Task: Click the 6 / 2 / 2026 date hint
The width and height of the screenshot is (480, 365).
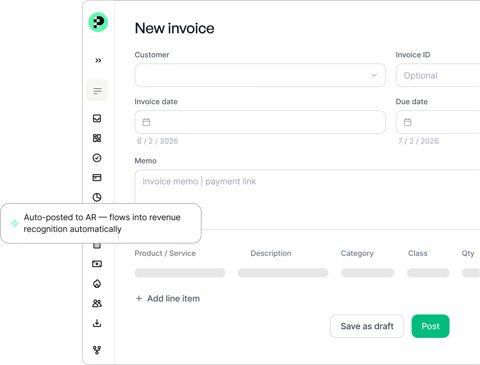Action: pos(157,141)
